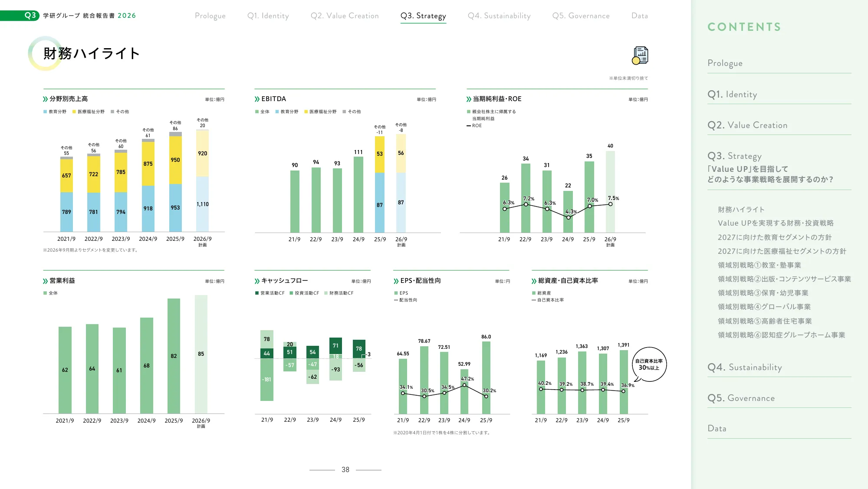Click the chevron icon beside キャッシュフロー
The height and width of the screenshot is (489, 868).
pos(257,281)
